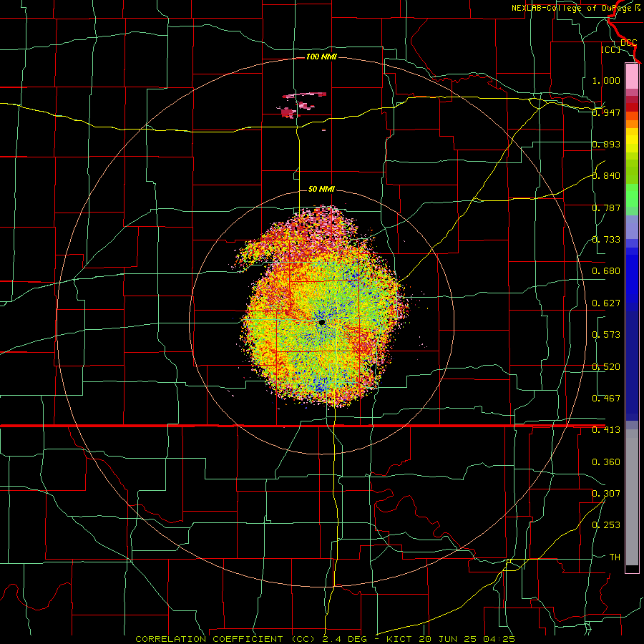Click the [CC] label above color bar
This screenshot has height=644, width=644.
(610, 49)
